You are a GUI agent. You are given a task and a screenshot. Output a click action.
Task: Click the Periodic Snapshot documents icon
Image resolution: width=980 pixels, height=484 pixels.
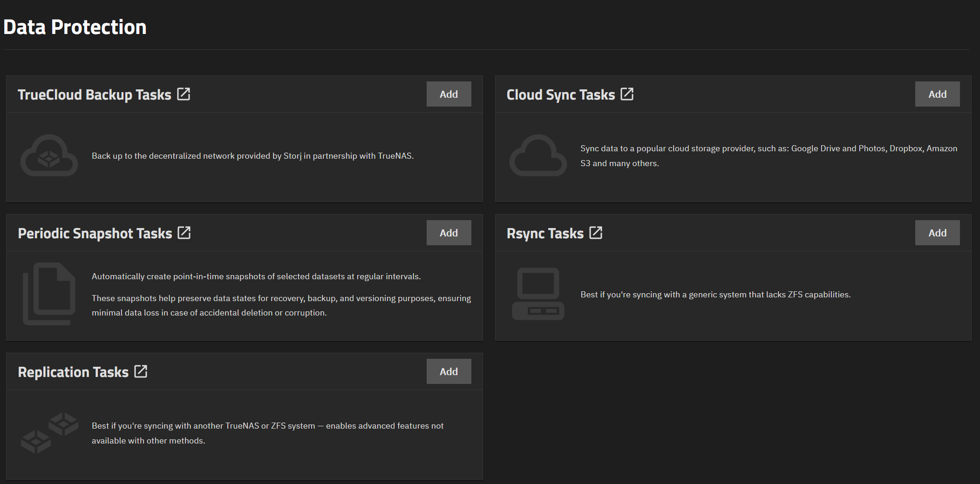pos(49,294)
